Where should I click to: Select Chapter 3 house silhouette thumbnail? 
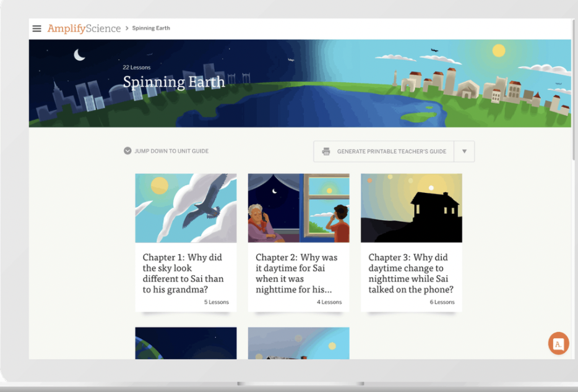(411, 208)
